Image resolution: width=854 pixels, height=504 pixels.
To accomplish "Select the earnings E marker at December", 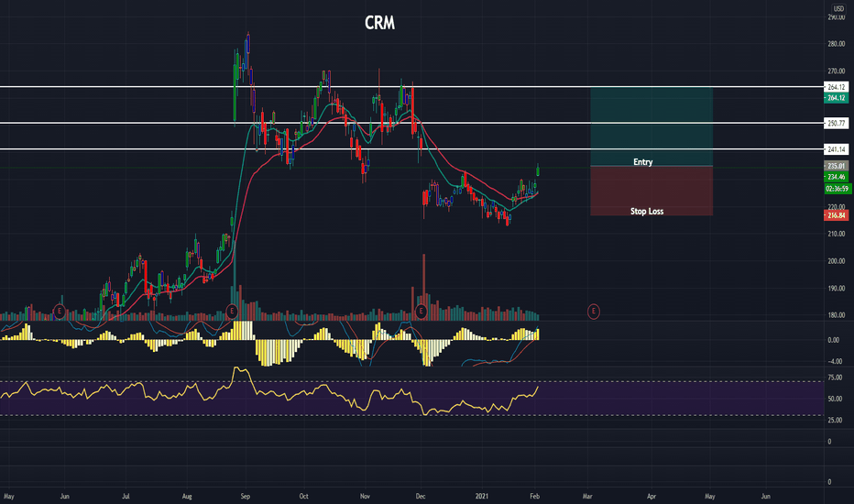I will pyautogui.click(x=421, y=312).
